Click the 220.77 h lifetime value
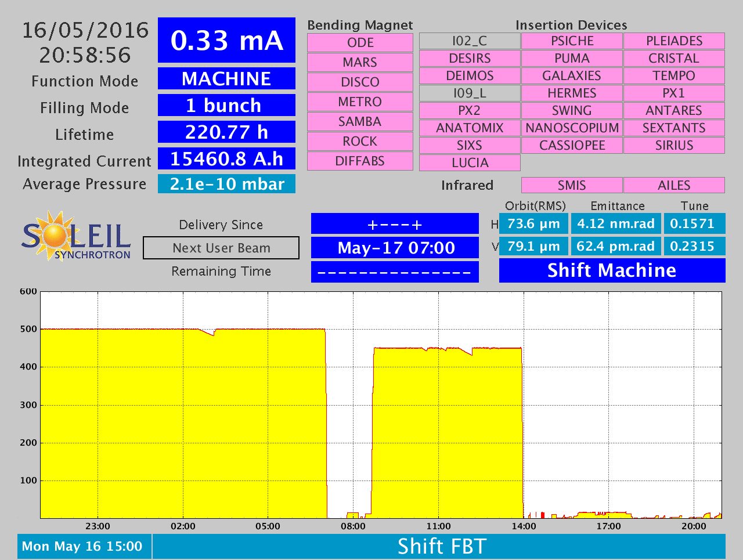Screen dimensions: 743x560 pos(226,132)
